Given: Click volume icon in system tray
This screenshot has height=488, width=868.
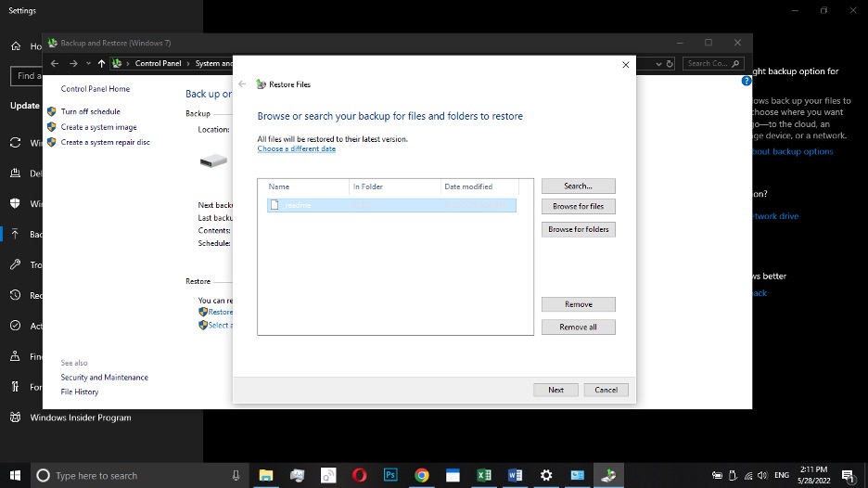Looking at the screenshot, I should [x=763, y=475].
